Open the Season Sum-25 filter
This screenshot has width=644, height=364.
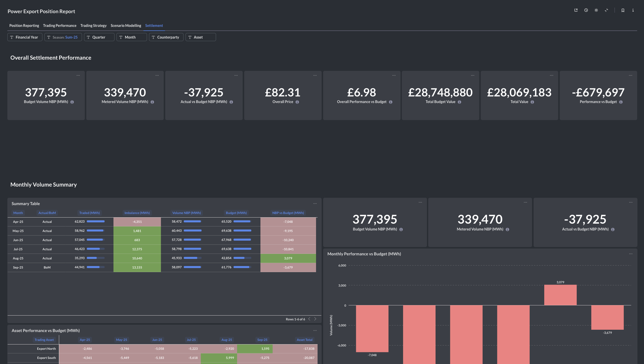tap(63, 37)
